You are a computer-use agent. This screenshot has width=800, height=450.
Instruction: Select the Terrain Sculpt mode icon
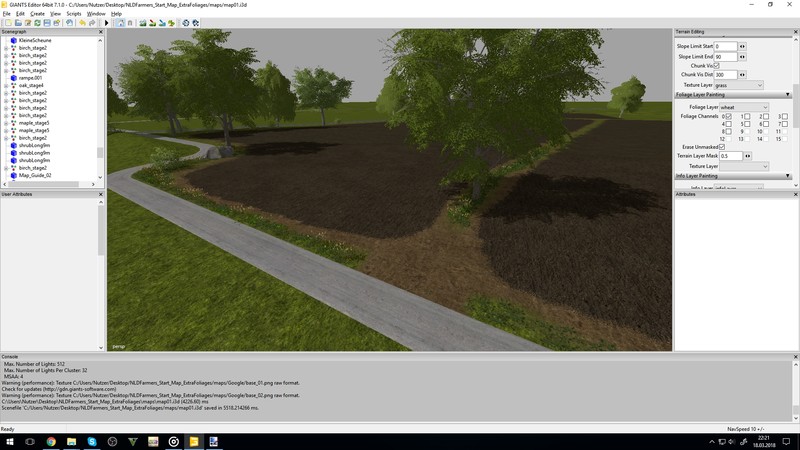tap(143, 23)
